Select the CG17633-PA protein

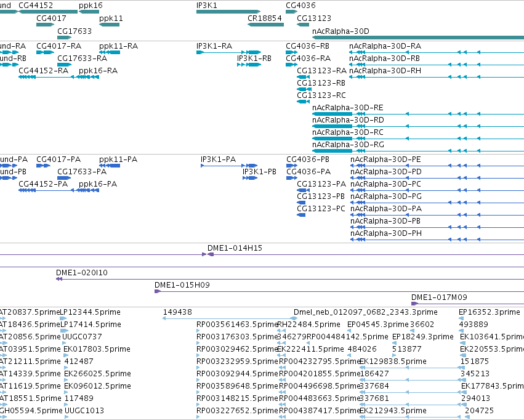click(x=64, y=178)
